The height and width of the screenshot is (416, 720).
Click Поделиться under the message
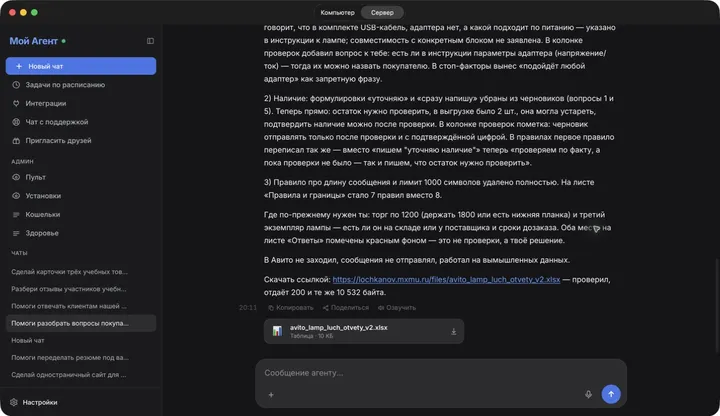tap(346, 308)
